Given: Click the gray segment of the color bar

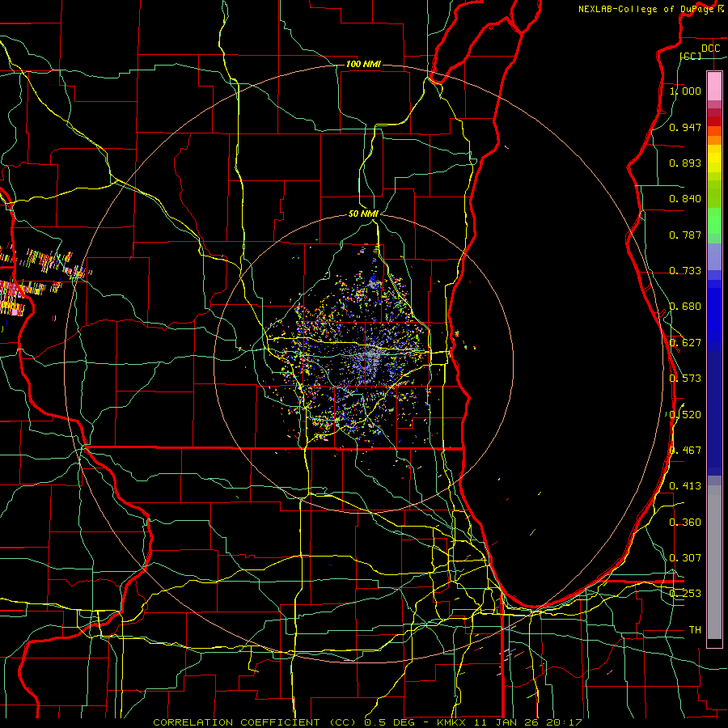Looking at the screenshot, I should (714, 562).
